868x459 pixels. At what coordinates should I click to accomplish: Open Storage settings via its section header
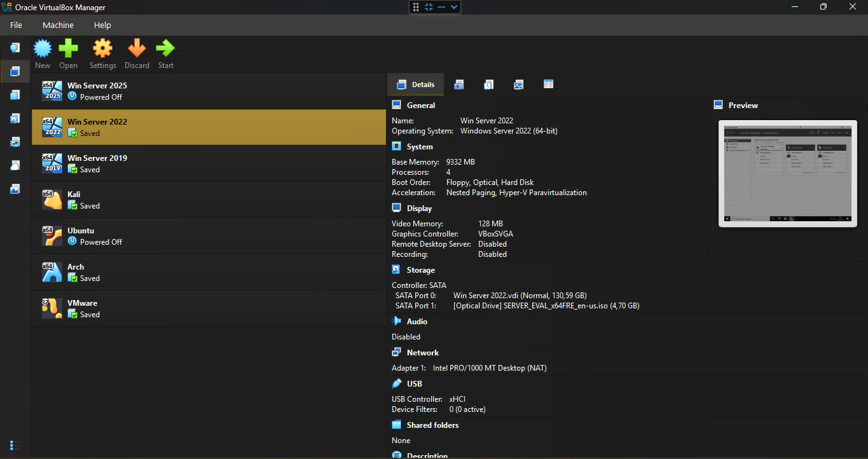(x=421, y=270)
